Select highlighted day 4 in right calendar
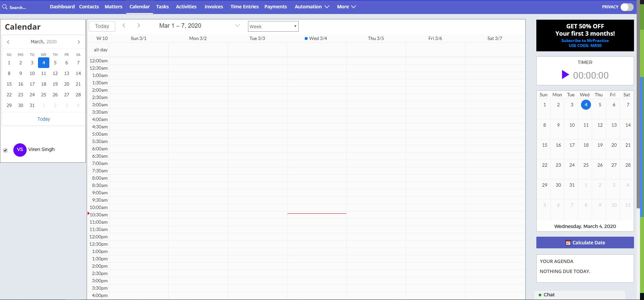The image size is (644, 300). [586, 105]
